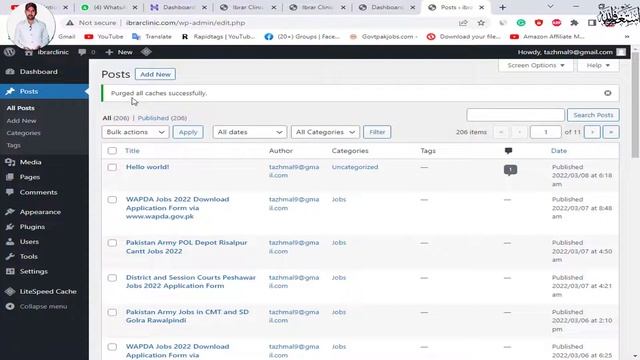Go to the next page of posts
This screenshot has width=640, height=360.
click(592, 132)
